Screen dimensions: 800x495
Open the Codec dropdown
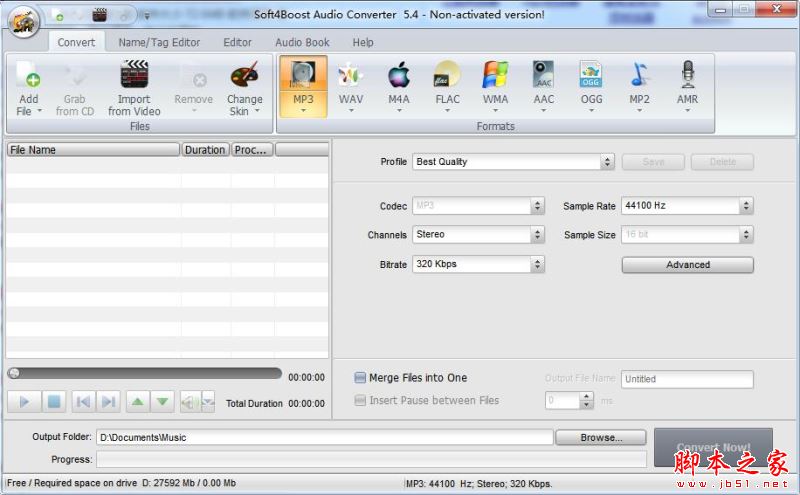point(537,206)
